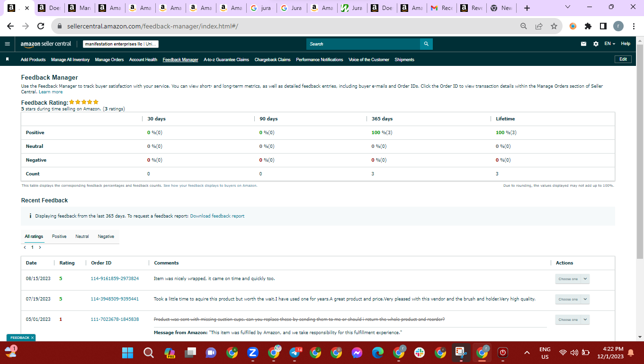The width and height of the screenshot is (644, 364).
Task: Click the bookmark flag icon beside Add Products
Action: [x=7, y=59]
